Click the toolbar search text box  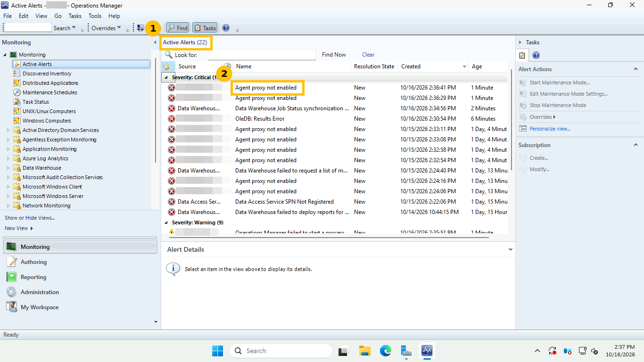click(x=27, y=28)
